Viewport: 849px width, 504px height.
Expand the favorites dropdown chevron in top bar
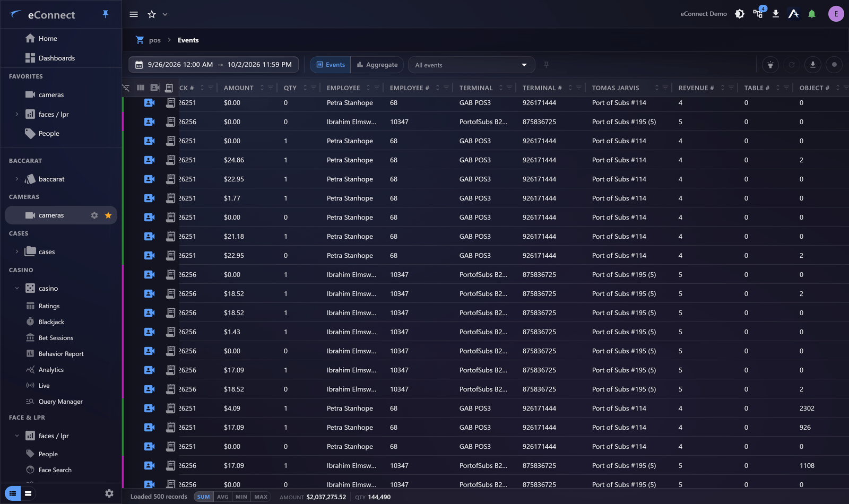point(165,14)
